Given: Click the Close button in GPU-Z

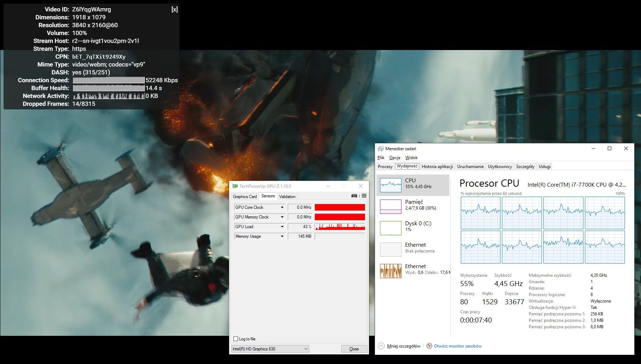Looking at the screenshot, I should (354, 349).
